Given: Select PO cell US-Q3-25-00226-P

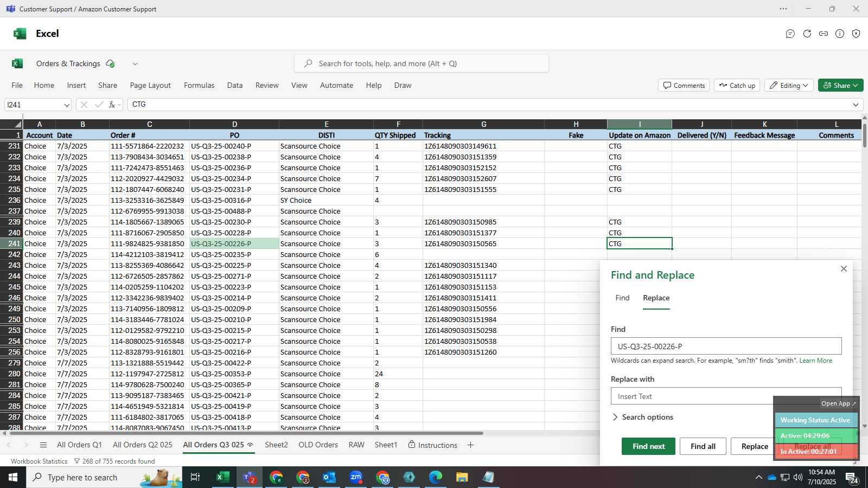Looking at the screenshot, I should tap(234, 243).
